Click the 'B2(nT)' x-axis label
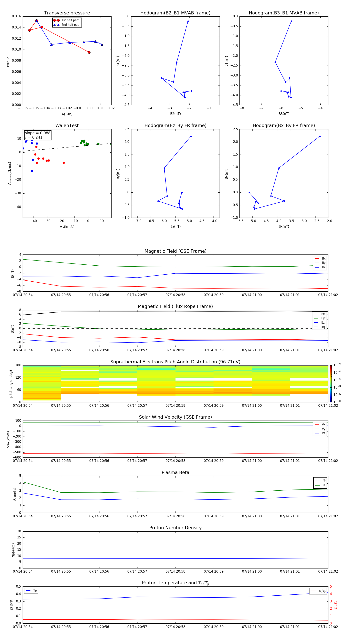The image size is (351, 644). 175,114
